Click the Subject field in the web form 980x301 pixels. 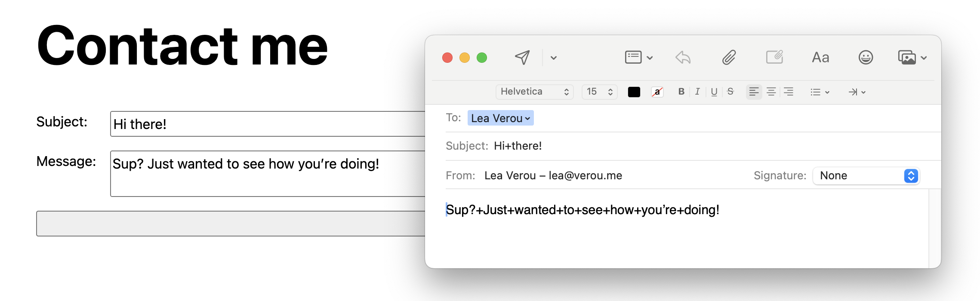(268, 124)
